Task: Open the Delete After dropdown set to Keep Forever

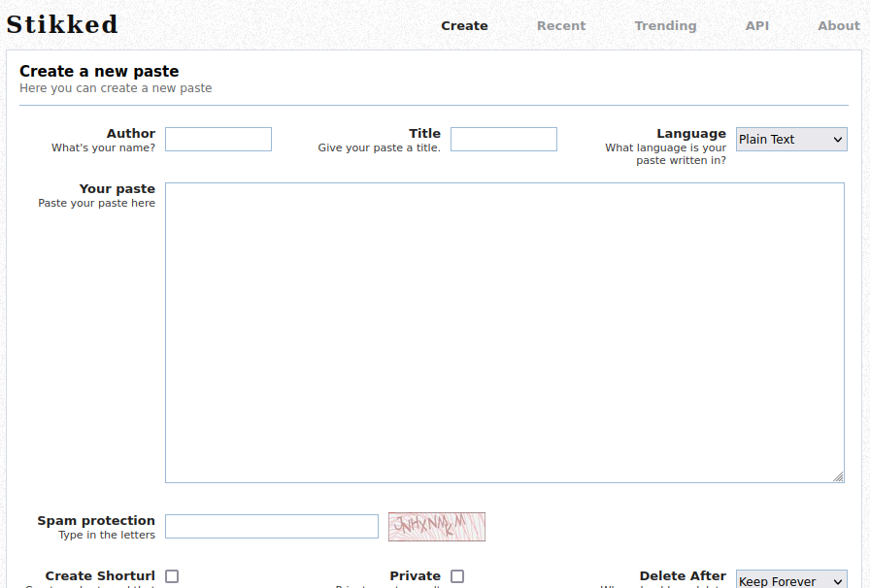Action: point(788,580)
